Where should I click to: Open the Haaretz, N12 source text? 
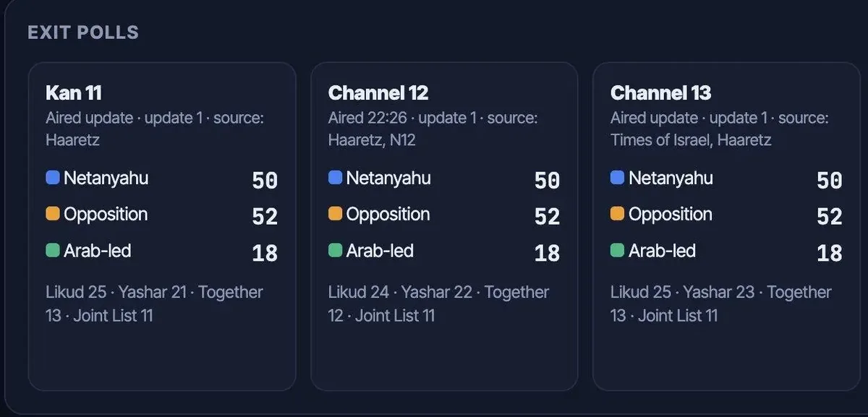point(372,140)
